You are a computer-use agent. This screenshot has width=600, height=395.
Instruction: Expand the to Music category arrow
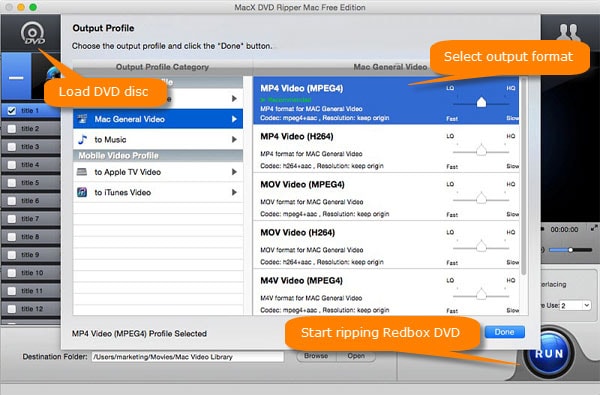click(234, 139)
